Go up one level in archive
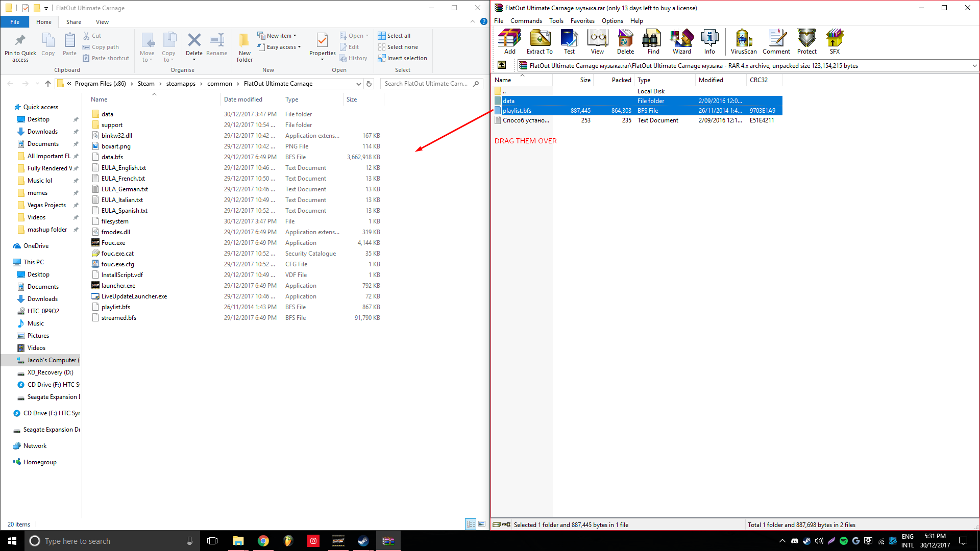Image resolution: width=980 pixels, height=551 pixels. click(x=502, y=65)
